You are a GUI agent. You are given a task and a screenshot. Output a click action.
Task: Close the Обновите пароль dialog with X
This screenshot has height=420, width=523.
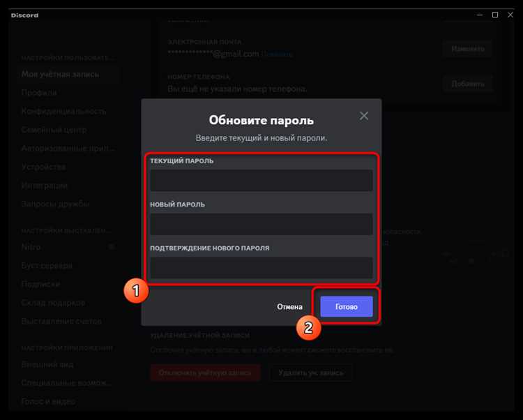click(x=364, y=116)
